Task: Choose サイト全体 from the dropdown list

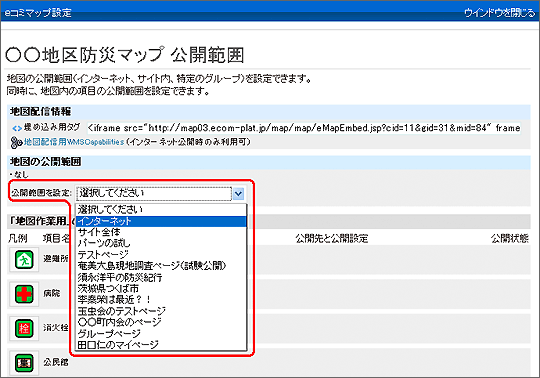Action: pyautogui.click(x=161, y=232)
